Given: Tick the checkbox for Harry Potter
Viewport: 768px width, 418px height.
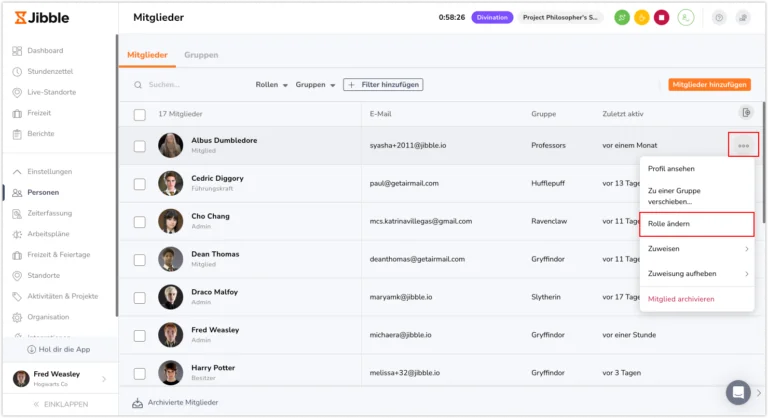Looking at the screenshot, I should [140, 373].
